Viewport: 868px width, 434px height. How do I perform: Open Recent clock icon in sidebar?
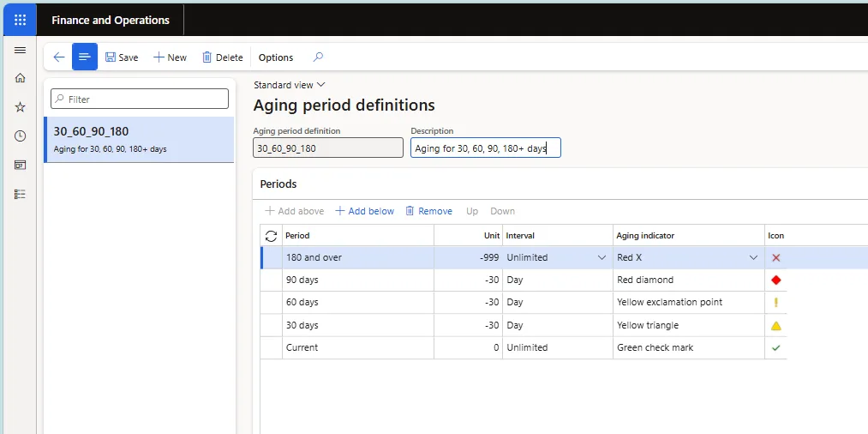pyautogui.click(x=20, y=136)
